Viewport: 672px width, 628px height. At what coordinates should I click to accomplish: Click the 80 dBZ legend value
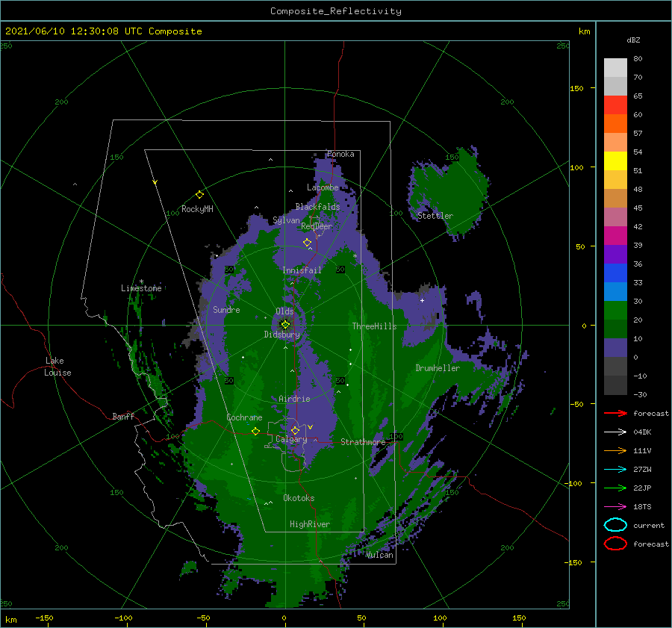(638, 58)
